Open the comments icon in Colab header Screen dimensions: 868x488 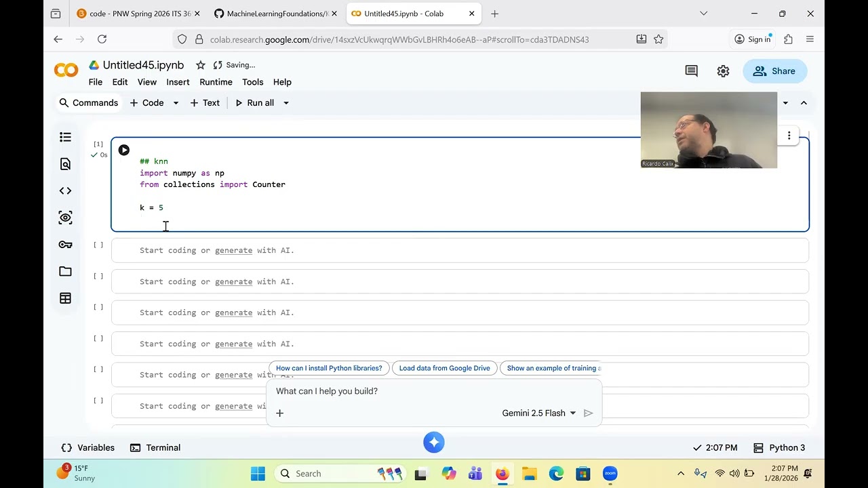691,71
